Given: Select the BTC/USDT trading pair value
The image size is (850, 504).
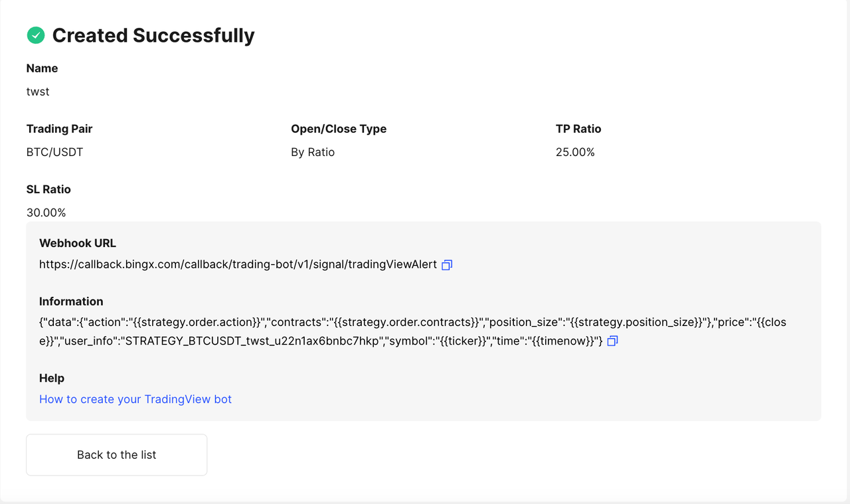Looking at the screenshot, I should [x=54, y=152].
